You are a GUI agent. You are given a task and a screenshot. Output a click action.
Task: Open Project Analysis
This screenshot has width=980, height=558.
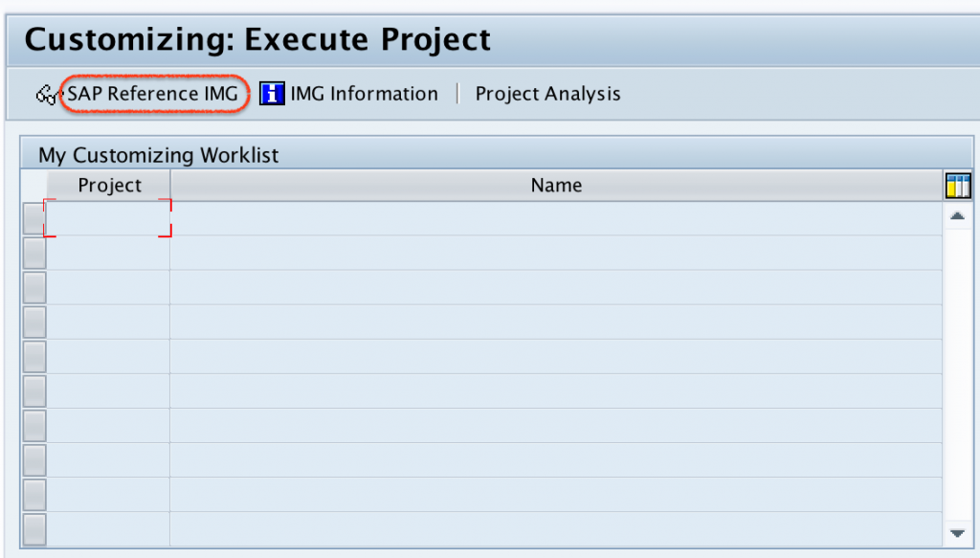(546, 93)
